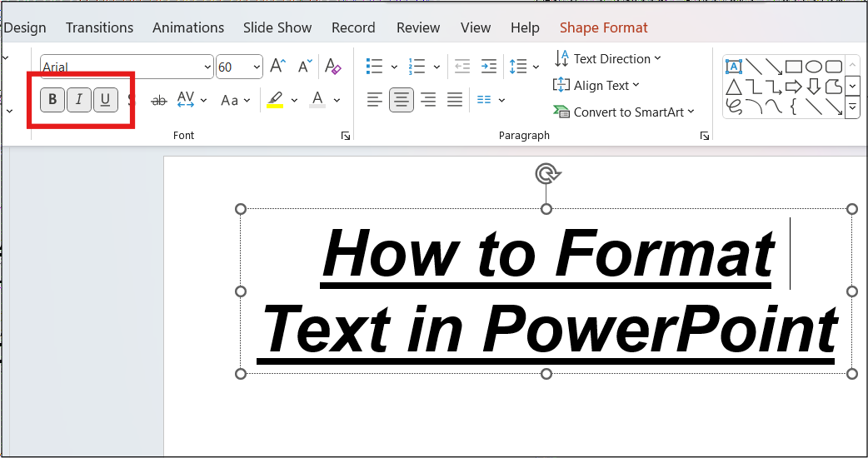868x458 pixels.
Task: Apply the current font color button
Action: click(x=317, y=100)
